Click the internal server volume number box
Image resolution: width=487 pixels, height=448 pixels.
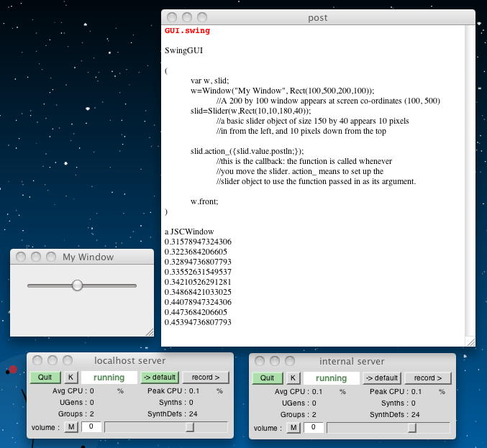pyautogui.click(x=314, y=428)
